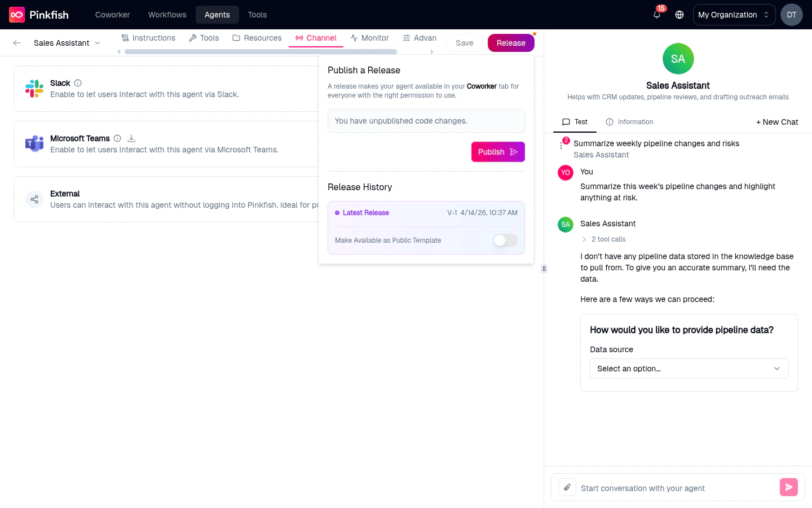The height and width of the screenshot is (508, 812).
Task: Open the Data source option selector
Action: [689, 368]
